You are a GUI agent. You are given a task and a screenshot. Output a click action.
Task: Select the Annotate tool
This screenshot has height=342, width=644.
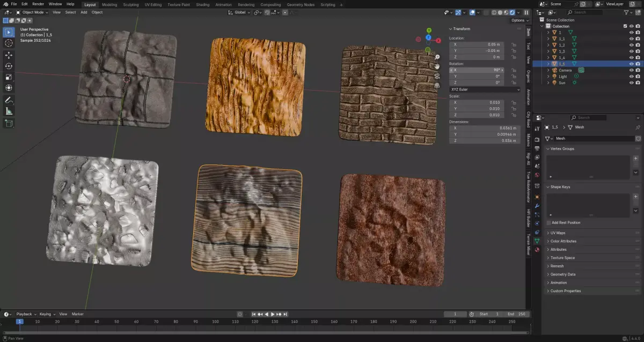(x=9, y=100)
